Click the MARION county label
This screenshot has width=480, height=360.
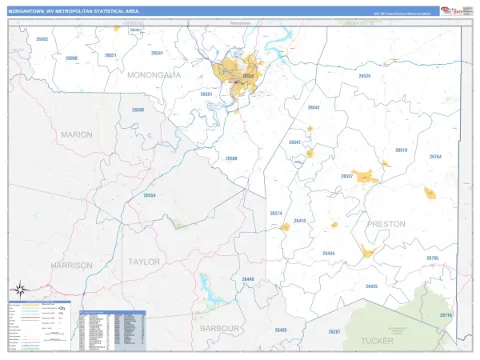coord(77,135)
